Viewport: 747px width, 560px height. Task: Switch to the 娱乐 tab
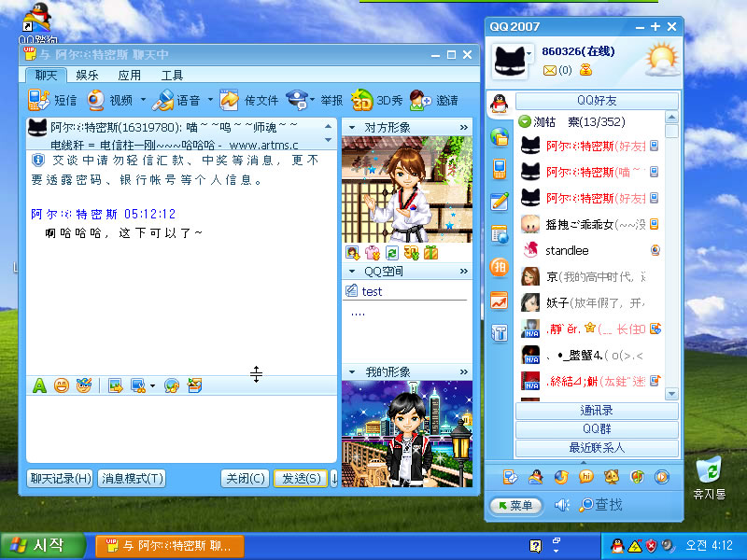(87, 76)
